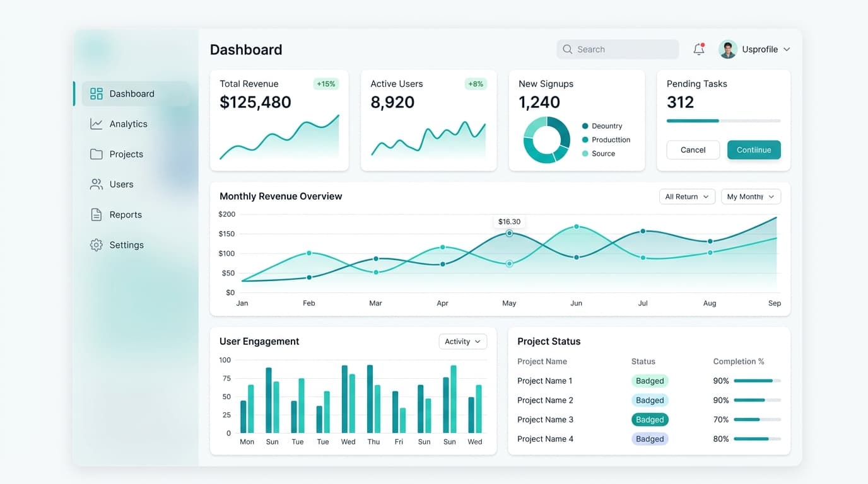Image resolution: width=868 pixels, height=484 pixels.
Task: Click the Dashboard grid icon in sidebar
Action: [97, 94]
